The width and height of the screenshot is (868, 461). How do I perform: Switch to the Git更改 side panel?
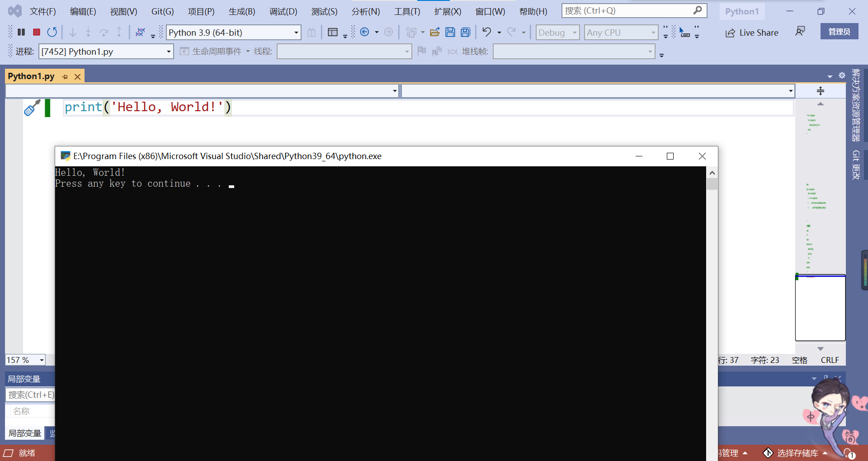855,165
